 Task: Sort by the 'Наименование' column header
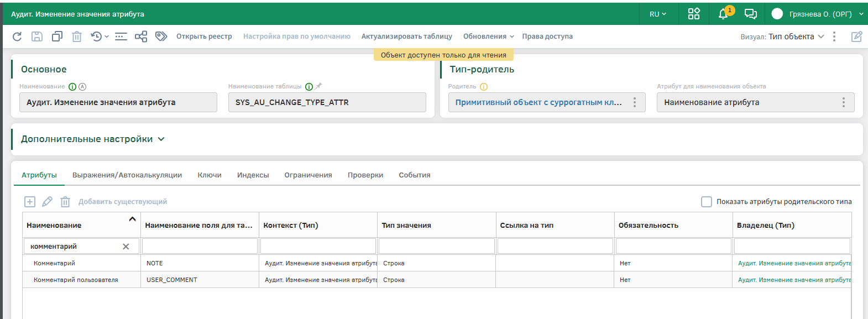coord(54,226)
